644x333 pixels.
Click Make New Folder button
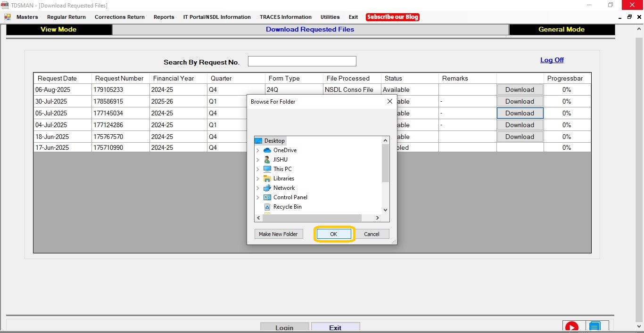pyautogui.click(x=278, y=234)
